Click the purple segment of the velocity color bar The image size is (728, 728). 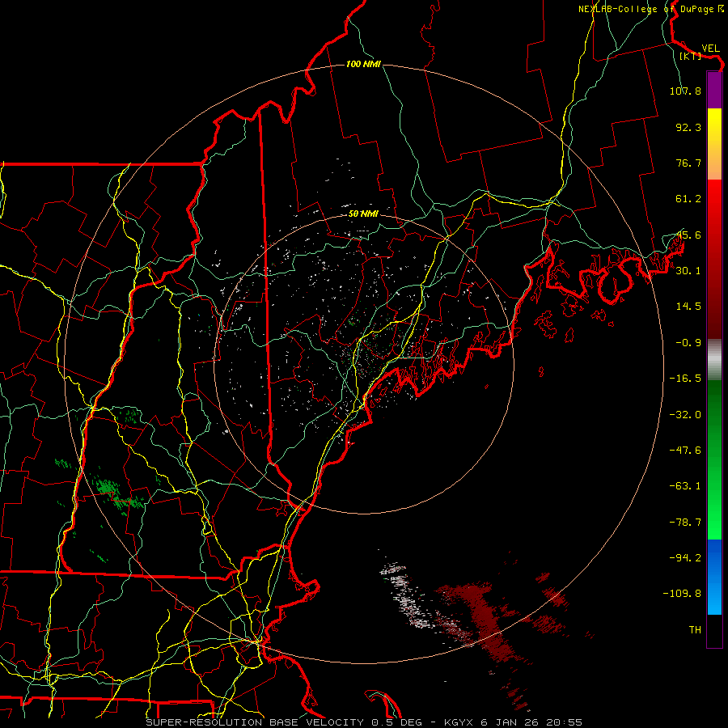click(x=714, y=91)
